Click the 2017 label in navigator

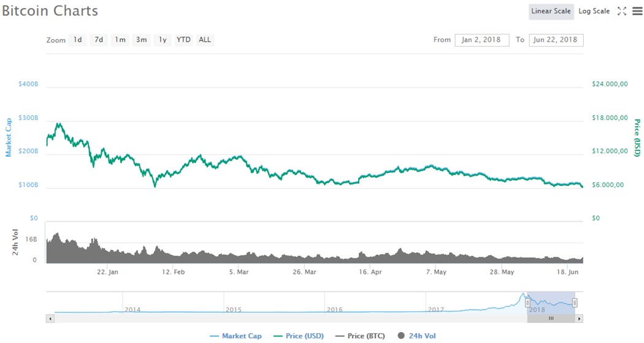pos(435,309)
